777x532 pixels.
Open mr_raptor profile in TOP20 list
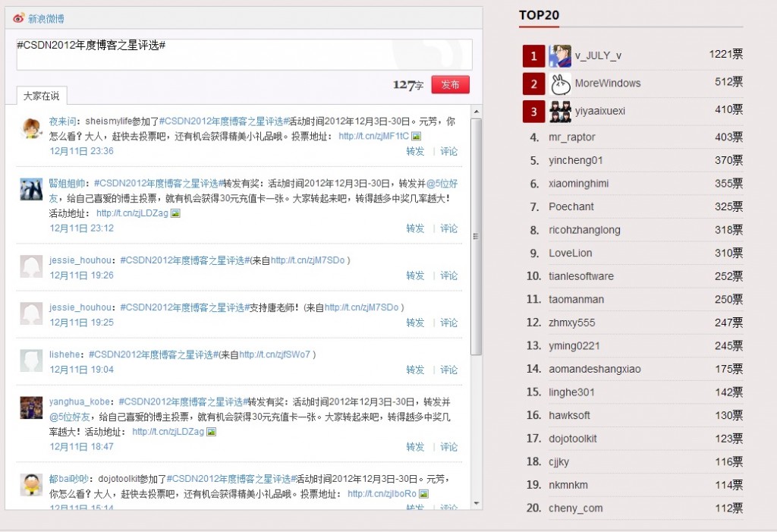(x=572, y=137)
